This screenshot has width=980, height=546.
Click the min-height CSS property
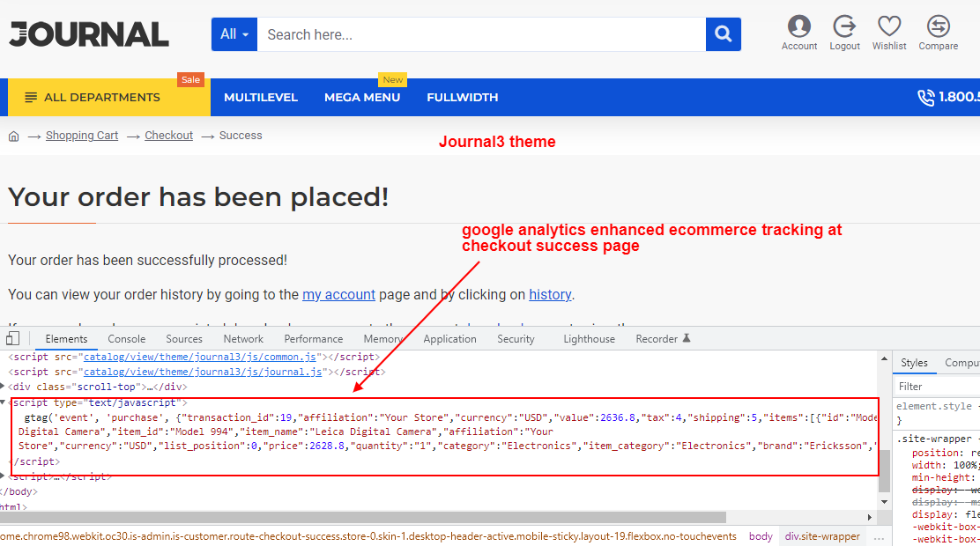[942, 477]
